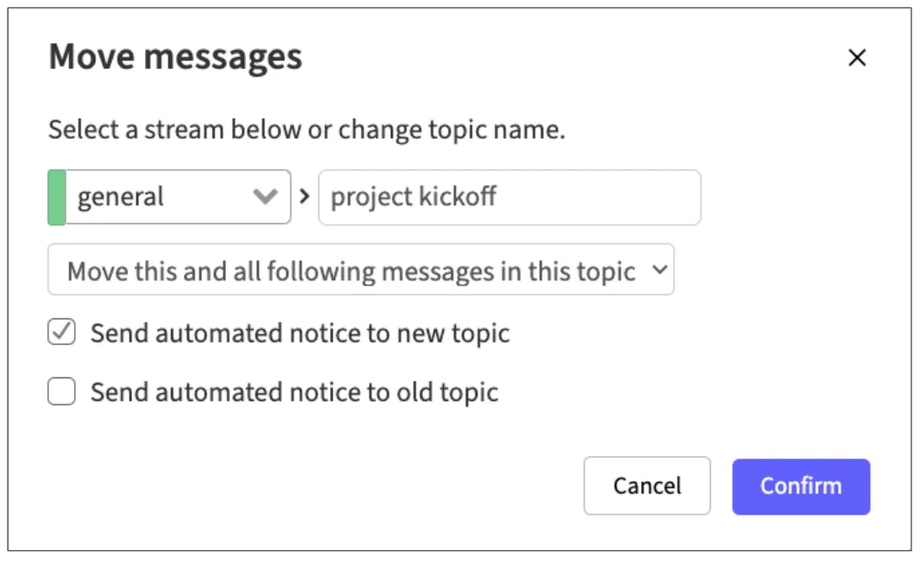Confirm moving the messages
924x561 pixels.
click(800, 486)
